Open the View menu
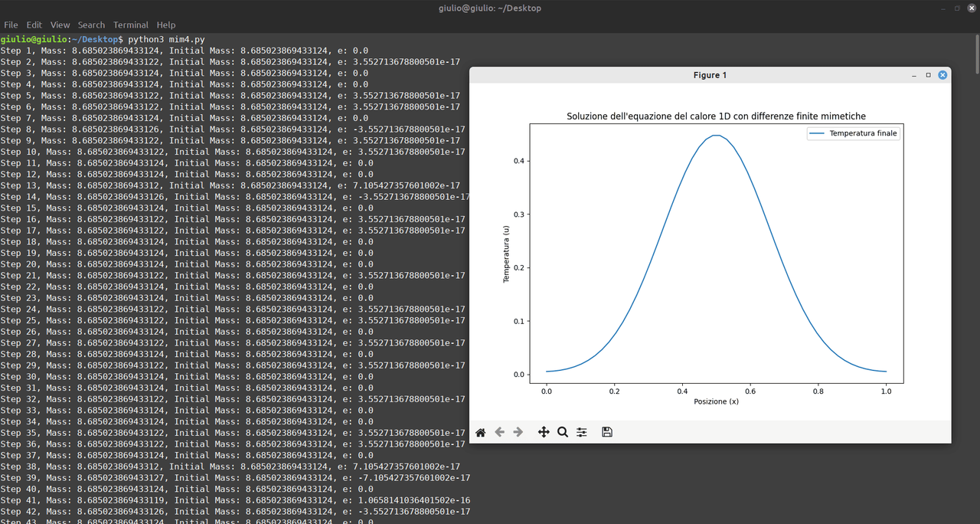 (60, 25)
